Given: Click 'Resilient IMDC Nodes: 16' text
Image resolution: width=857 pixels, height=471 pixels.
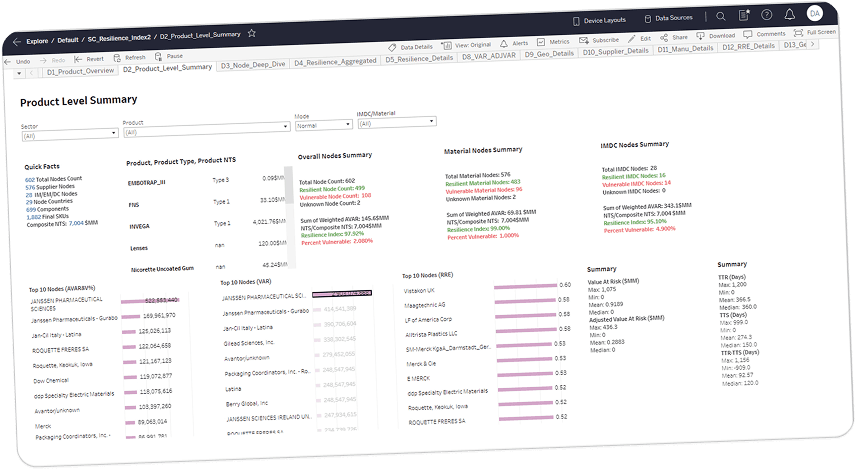Looking at the screenshot, I should [x=633, y=176].
